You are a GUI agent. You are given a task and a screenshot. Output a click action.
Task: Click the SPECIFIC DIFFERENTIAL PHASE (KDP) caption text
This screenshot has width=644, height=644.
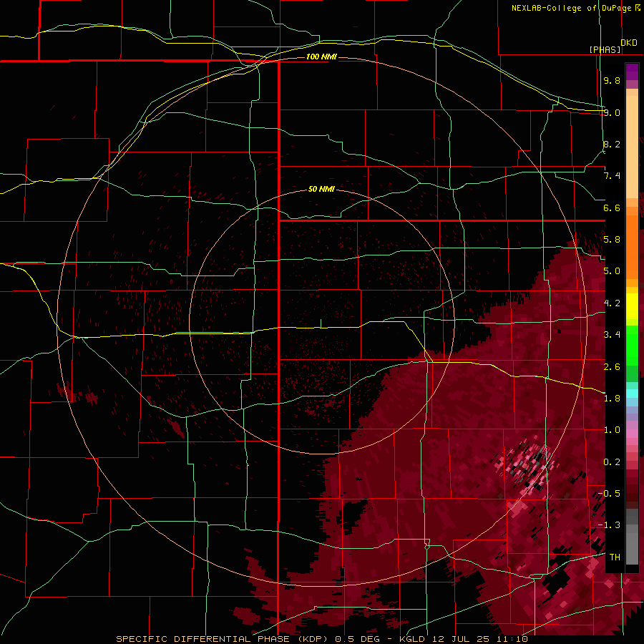[223, 639]
